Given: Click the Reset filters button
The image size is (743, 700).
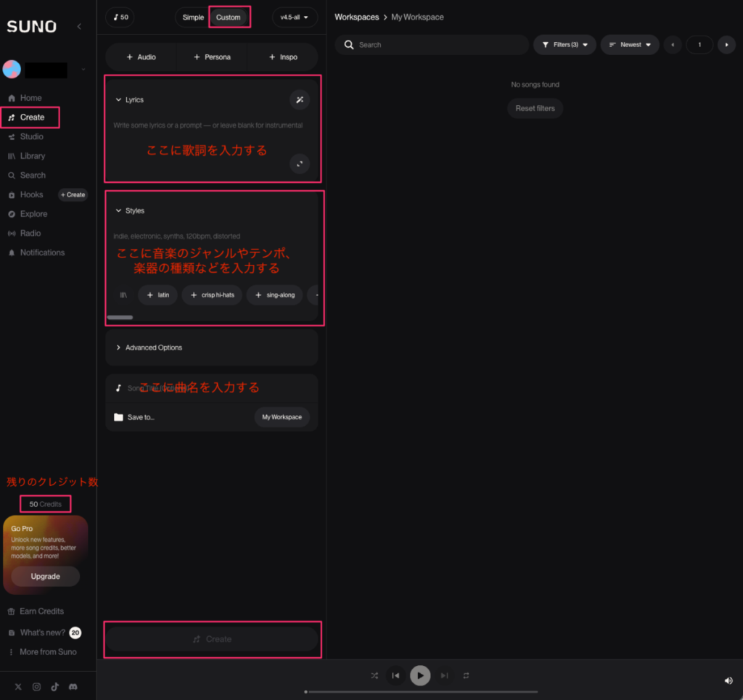Looking at the screenshot, I should pos(535,108).
